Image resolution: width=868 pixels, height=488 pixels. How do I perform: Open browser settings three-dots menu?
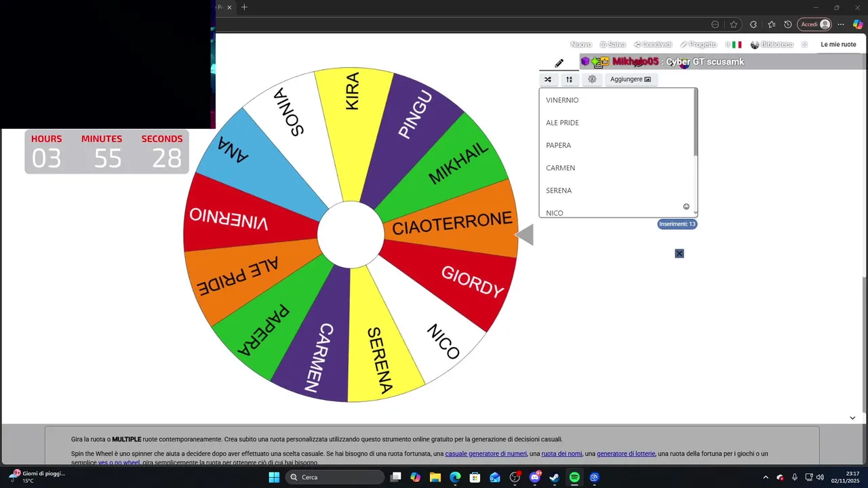pyautogui.click(x=841, y=24)
